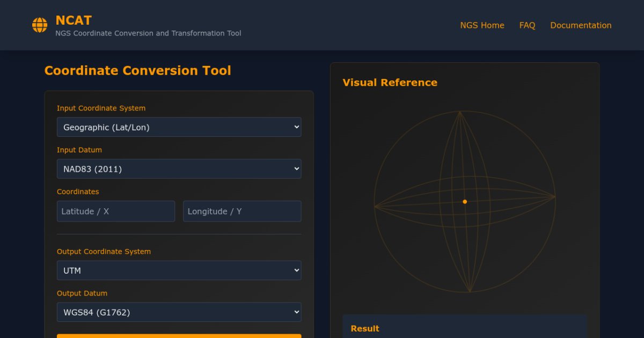Click the orange center point on the globe

point(465,202)
